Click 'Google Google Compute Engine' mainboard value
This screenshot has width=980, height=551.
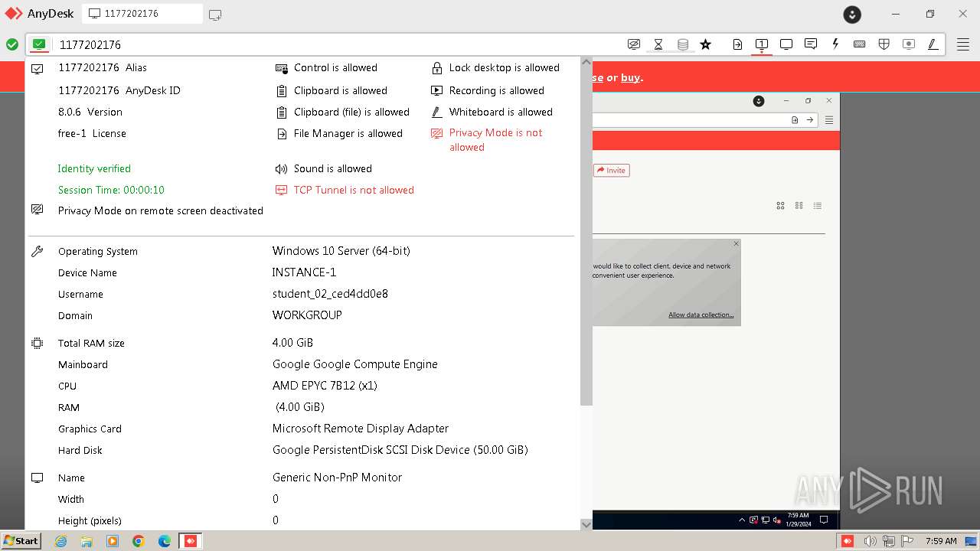[x=355, y=364]
